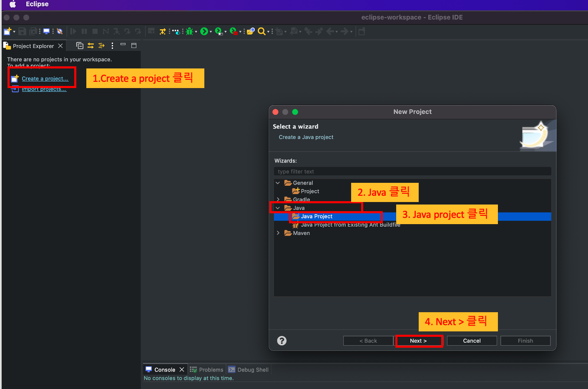Open the Coverage dropdown arrow

pos(226,32)
